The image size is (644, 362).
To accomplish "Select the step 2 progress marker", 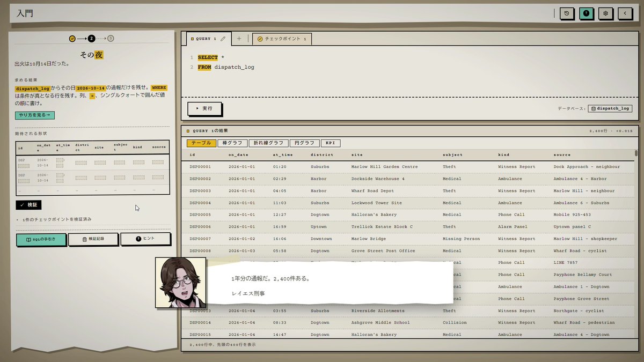I will (x=91, y=39).
